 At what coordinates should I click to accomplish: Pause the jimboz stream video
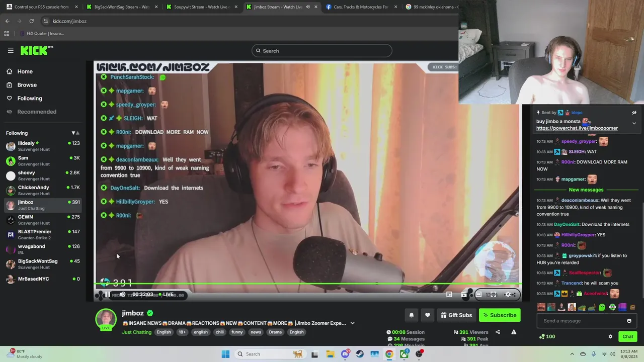[107, 295]
